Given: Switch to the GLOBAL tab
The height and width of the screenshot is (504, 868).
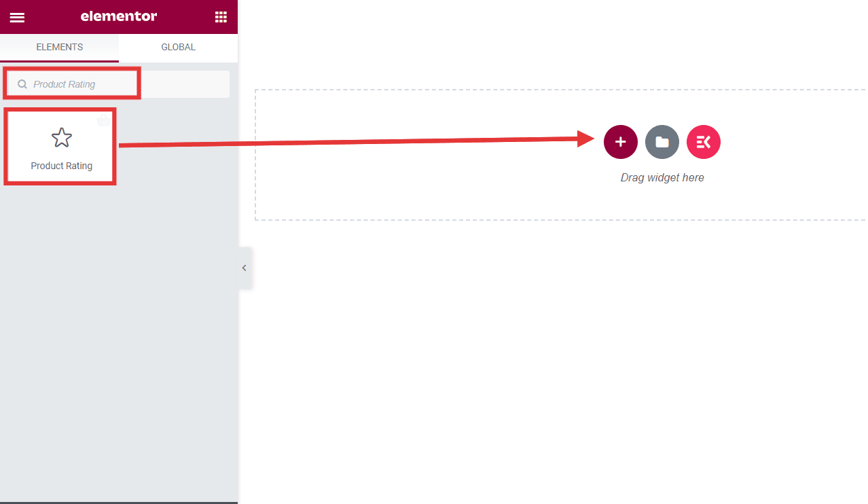Looking at the screenshot, I should [179, 48].
